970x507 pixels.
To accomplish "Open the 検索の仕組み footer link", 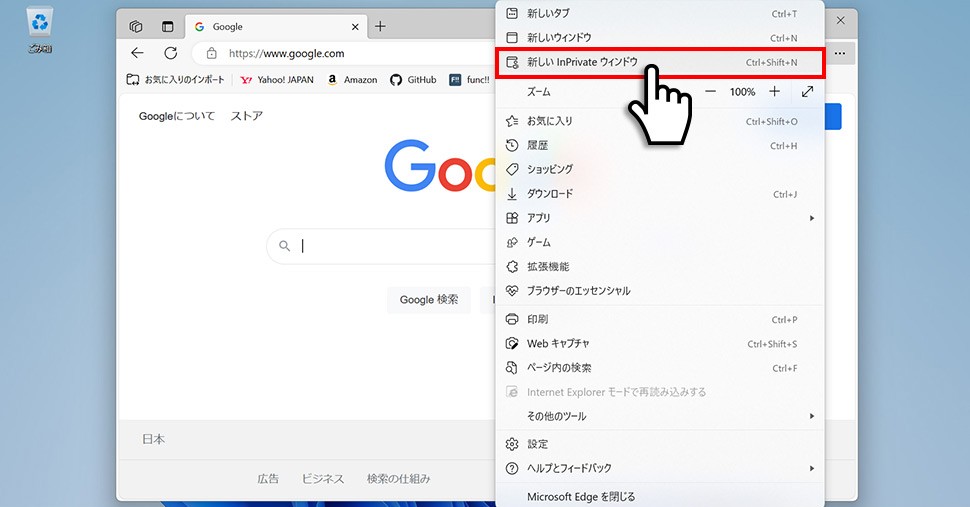I will tap(398, 479).
